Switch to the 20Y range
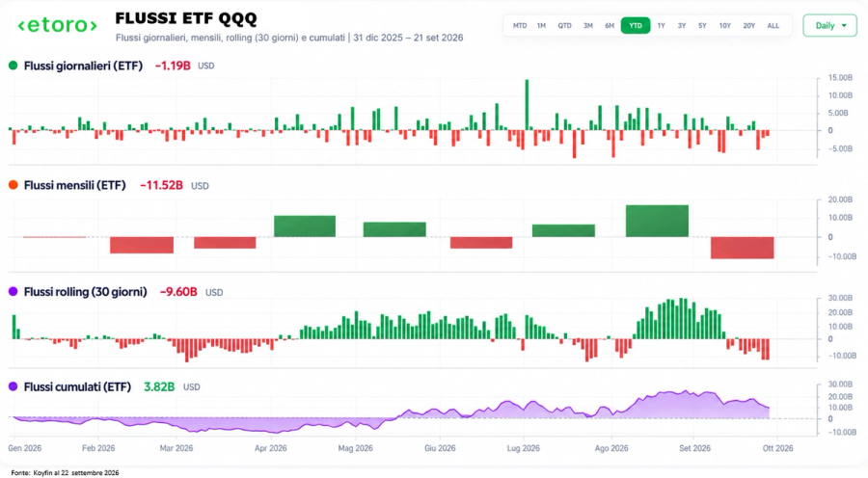This screenshot has width=868, height=478. tap(749, 25)
